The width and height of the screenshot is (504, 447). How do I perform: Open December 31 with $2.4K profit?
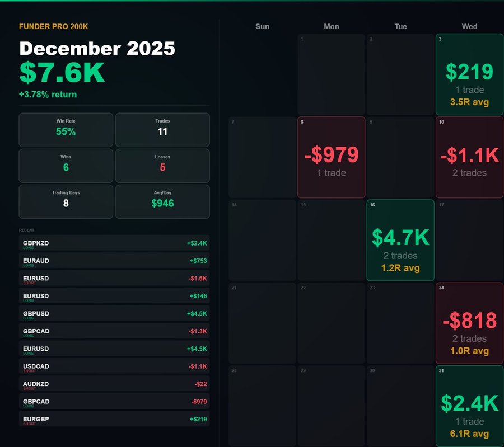click(470, 406)
